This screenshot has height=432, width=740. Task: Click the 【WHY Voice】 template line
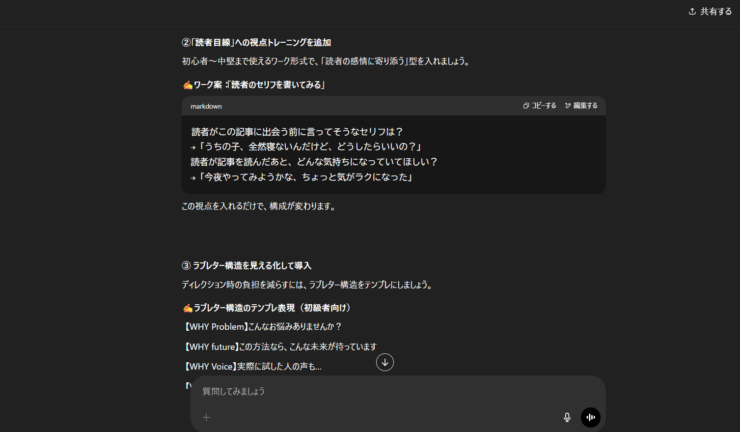(x=252, y=366)
